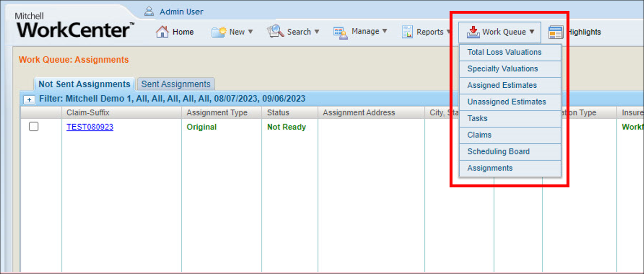The width and height of the screenshot is (644, 274).
Task: Collapse the Work Queue dropdown arrow
Action: (532, 32)
